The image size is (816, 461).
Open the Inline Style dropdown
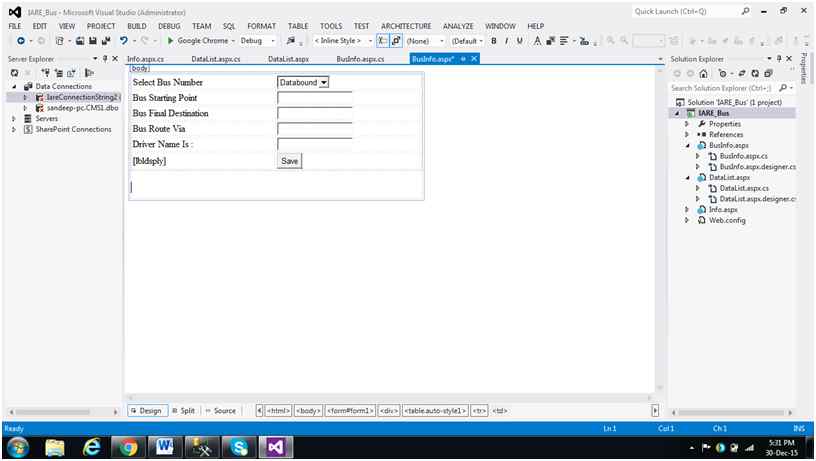click(x=370, y=41)
